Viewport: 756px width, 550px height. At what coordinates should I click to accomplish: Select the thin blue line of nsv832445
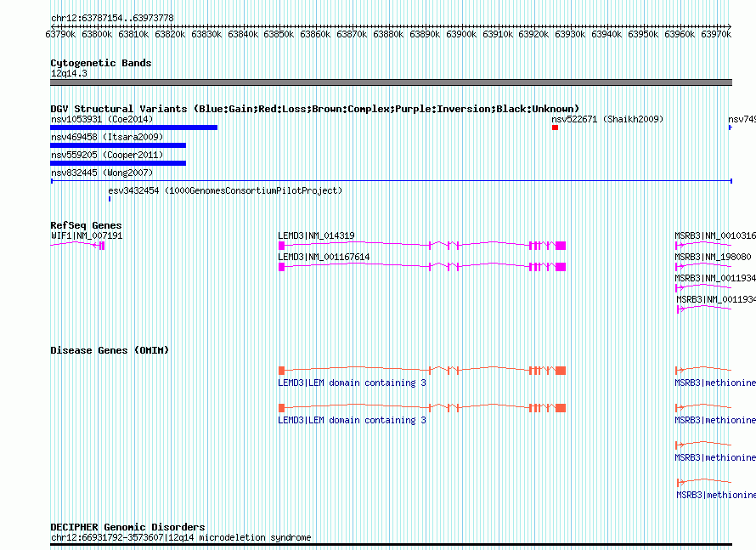click(x=392, y=181)
